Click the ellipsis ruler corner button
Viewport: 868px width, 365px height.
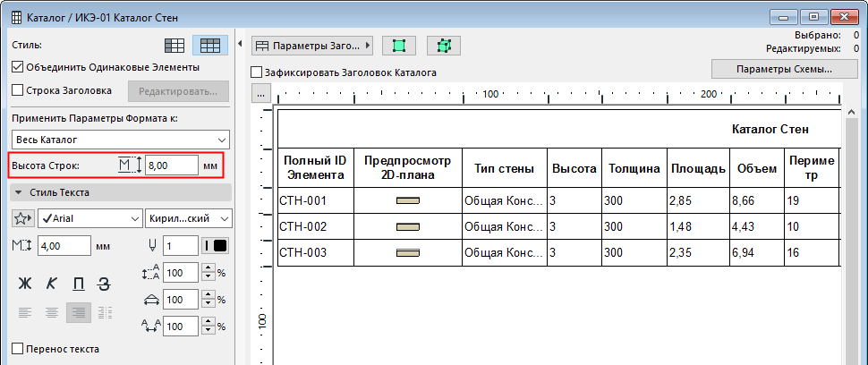pyautogui.click(x=260, y=94)
